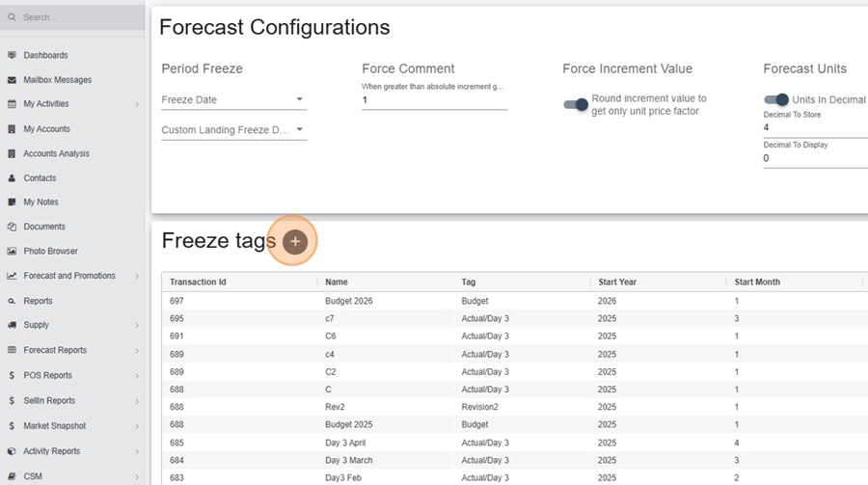
Task: Click the Contacts person icon
Action: click(12, 177)
